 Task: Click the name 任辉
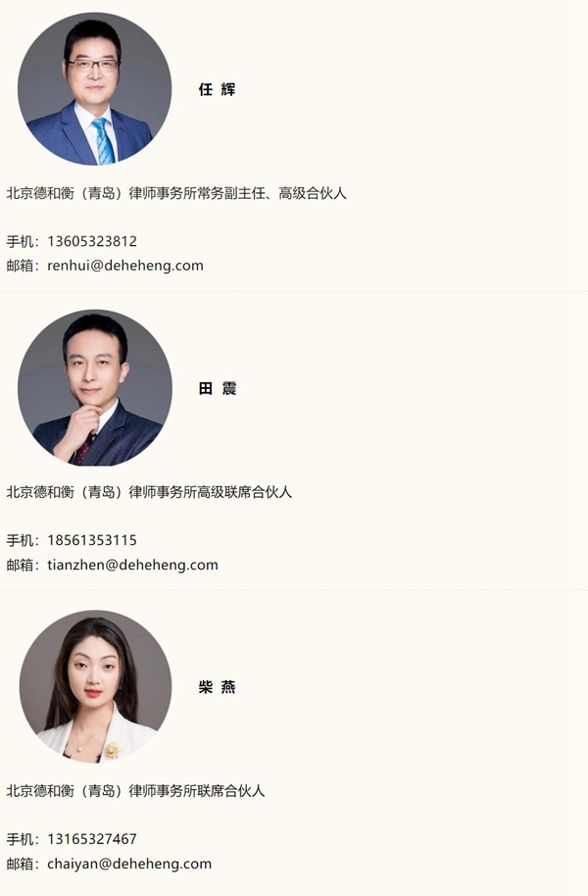click(x=218, y=89)
